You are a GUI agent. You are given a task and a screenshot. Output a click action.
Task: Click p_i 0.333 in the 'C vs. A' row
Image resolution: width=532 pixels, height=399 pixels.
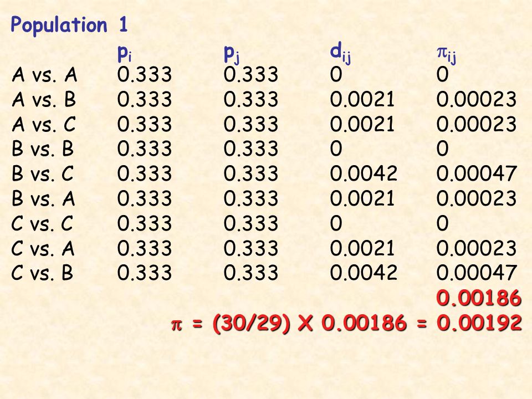coord(145,248)
